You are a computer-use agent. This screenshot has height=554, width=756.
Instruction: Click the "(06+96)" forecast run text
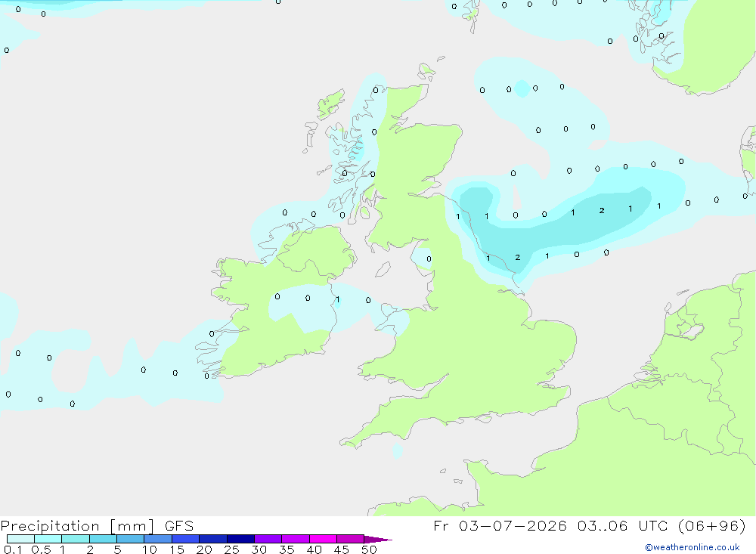coord(711,525)
